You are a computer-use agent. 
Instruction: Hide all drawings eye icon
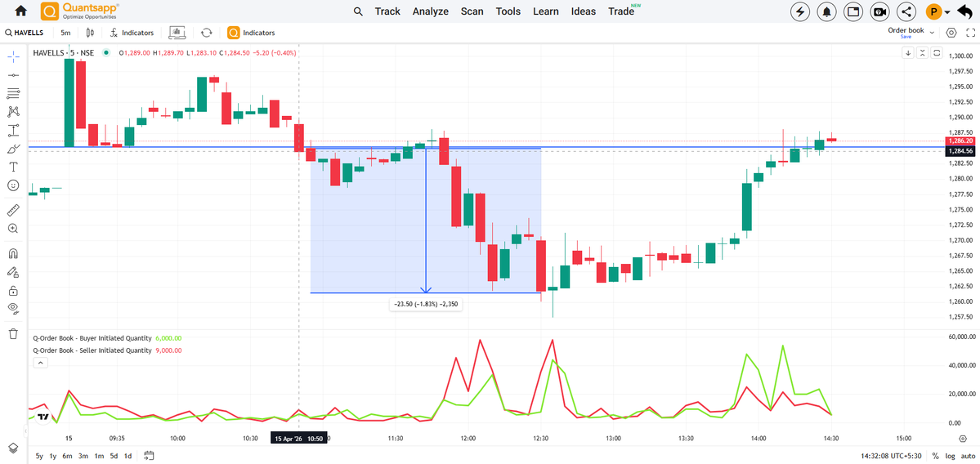click(13, 308)
